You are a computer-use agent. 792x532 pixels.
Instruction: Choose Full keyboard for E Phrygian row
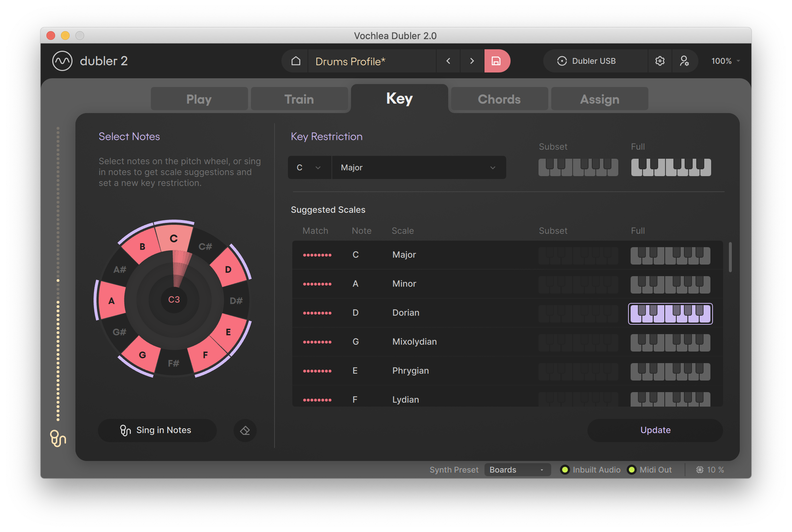[x=670, y=371]
